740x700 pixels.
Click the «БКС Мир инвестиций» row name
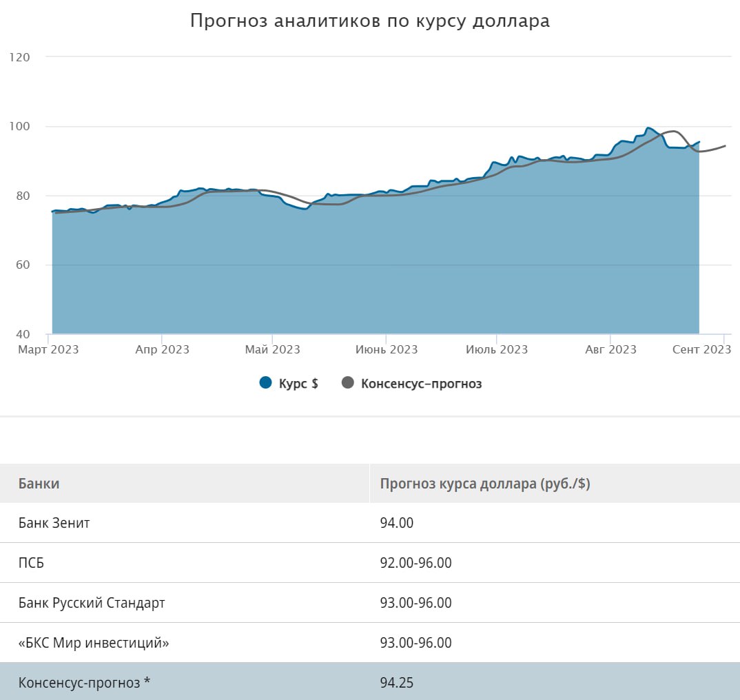94,643
